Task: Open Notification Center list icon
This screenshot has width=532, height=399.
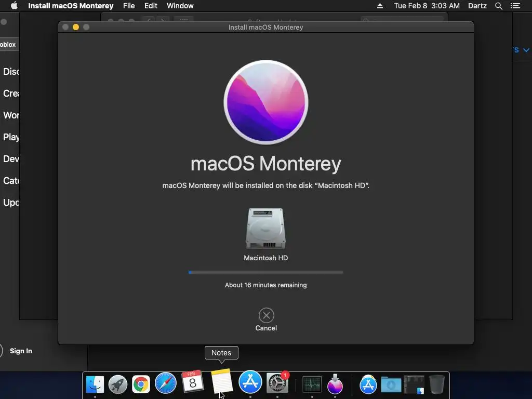Action: pyautogui.click(x=515, y=6)
